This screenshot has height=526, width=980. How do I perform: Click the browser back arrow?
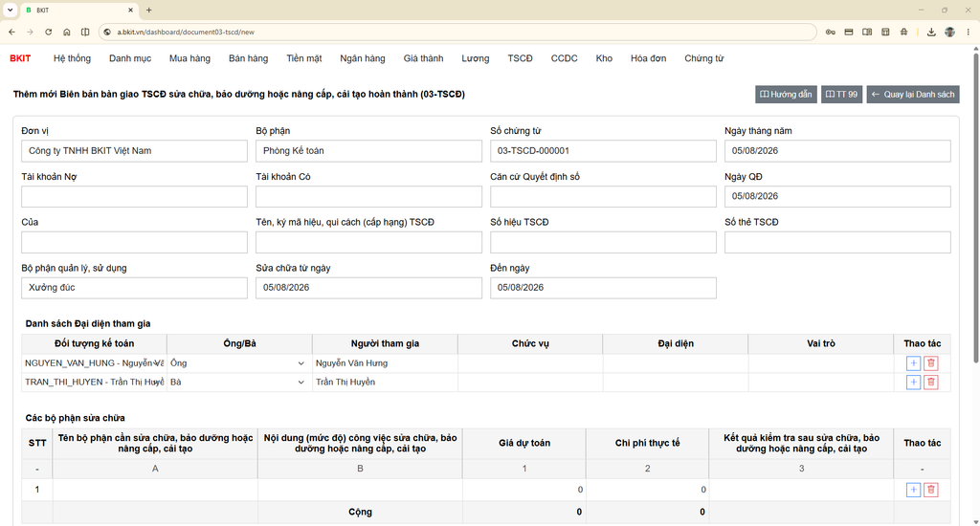[x=11, y=32]
